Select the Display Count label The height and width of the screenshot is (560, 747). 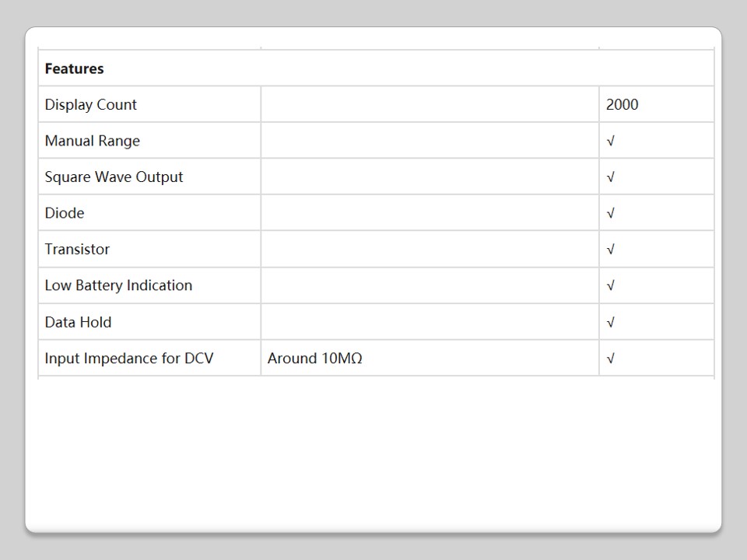tap(90, 104)
